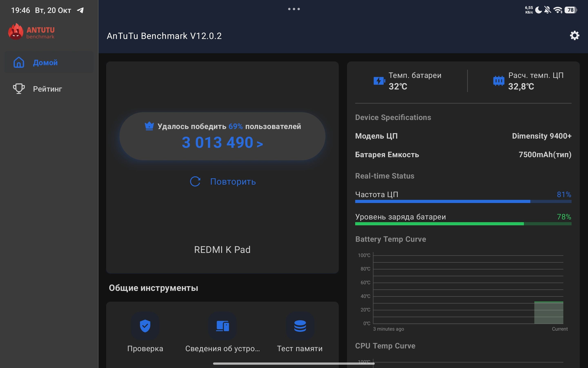Click the 19:46 clock in status bar
588x368 pixels.
pyautogui.click(x=21, y=10)
